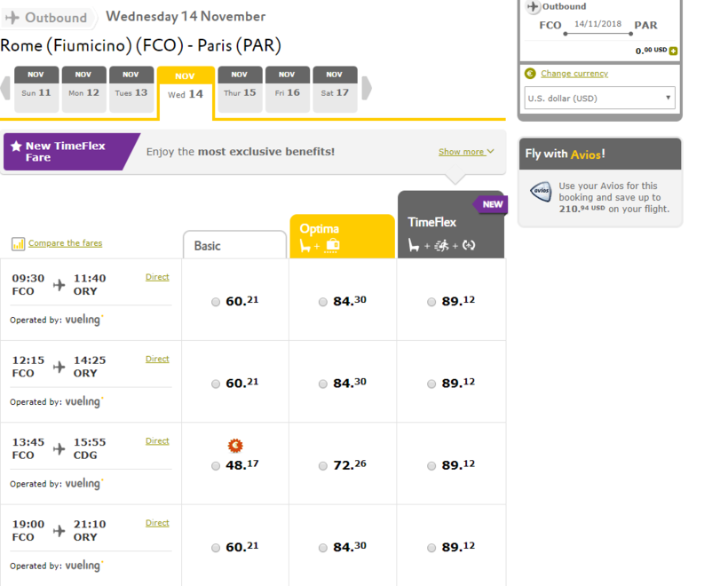728x586 pixels.
Task: Click Direct link on 12:15 flight
Action: pos(157,359)
